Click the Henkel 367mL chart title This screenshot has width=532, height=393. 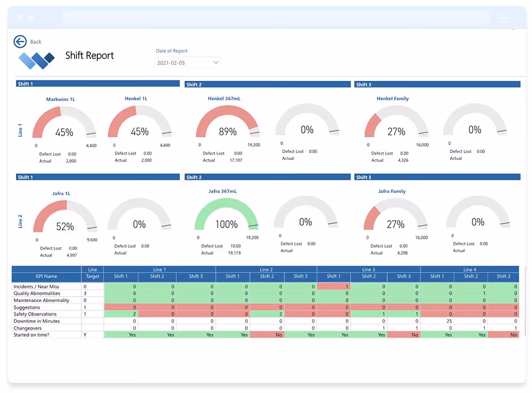coord(224,99)
